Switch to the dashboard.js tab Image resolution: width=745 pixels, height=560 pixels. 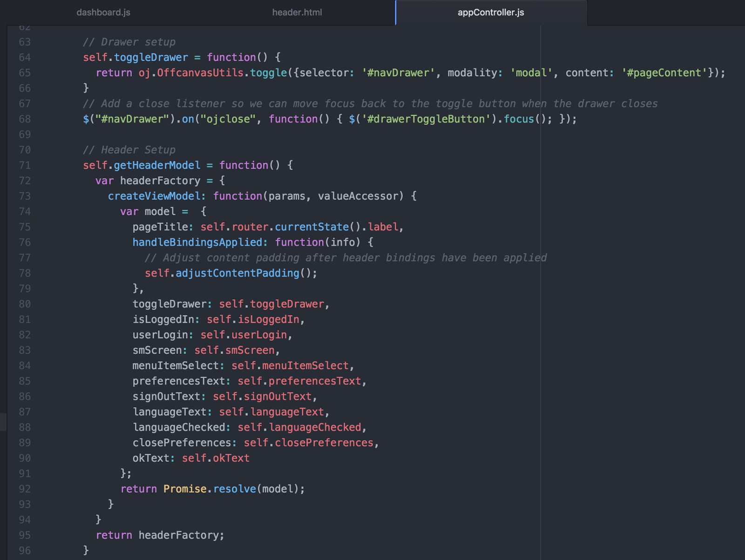(103, 13)
